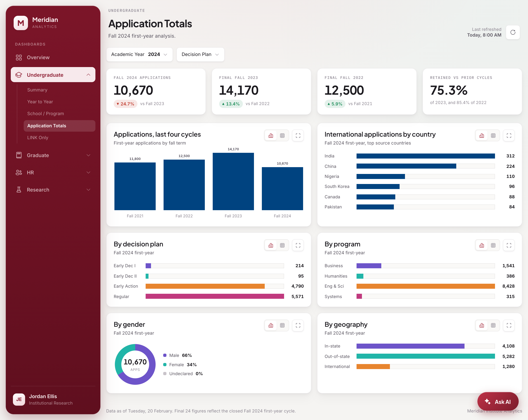Screen dimensions: 528x420
Task: Switch By geography to chart view
Action: (x=482, y=325)
